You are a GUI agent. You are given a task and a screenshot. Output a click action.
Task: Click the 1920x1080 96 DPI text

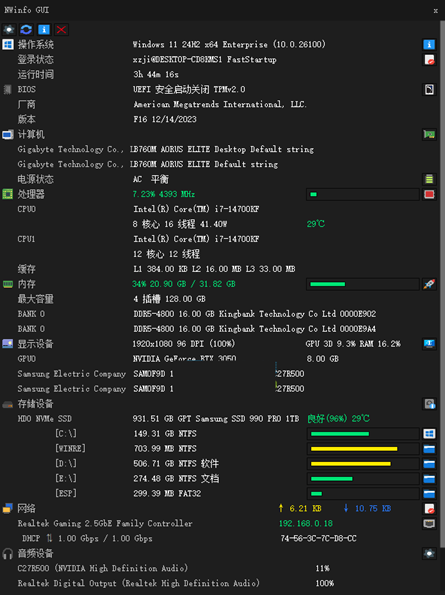[184, 344]
